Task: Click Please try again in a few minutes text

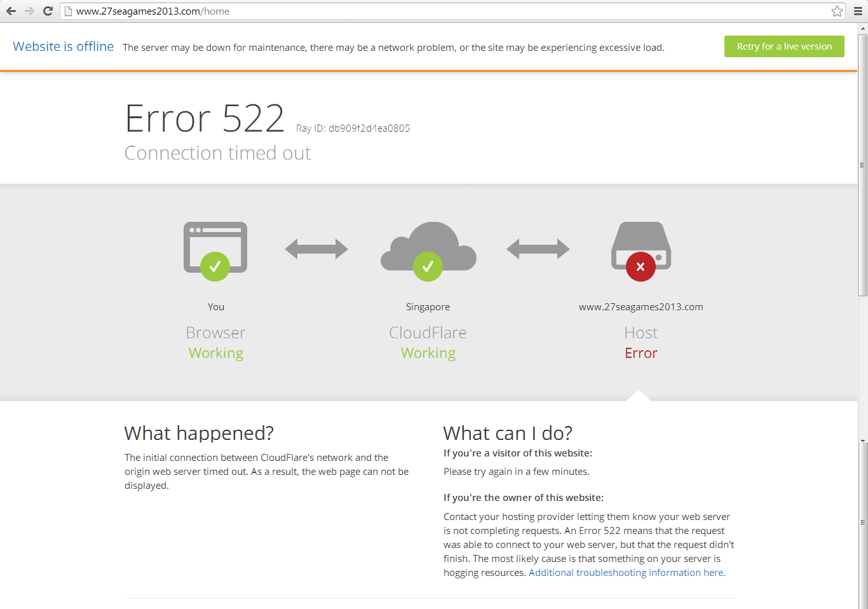Action: 517,472
